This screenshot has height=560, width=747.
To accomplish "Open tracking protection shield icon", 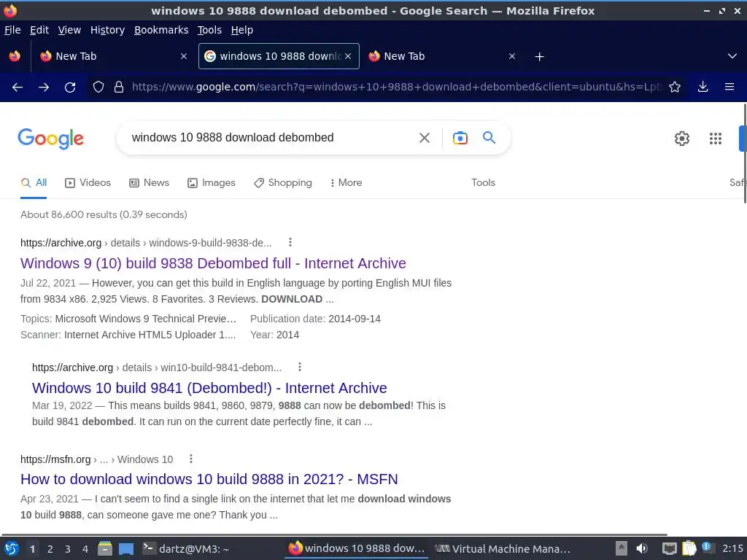I will [x=98, y=87].
